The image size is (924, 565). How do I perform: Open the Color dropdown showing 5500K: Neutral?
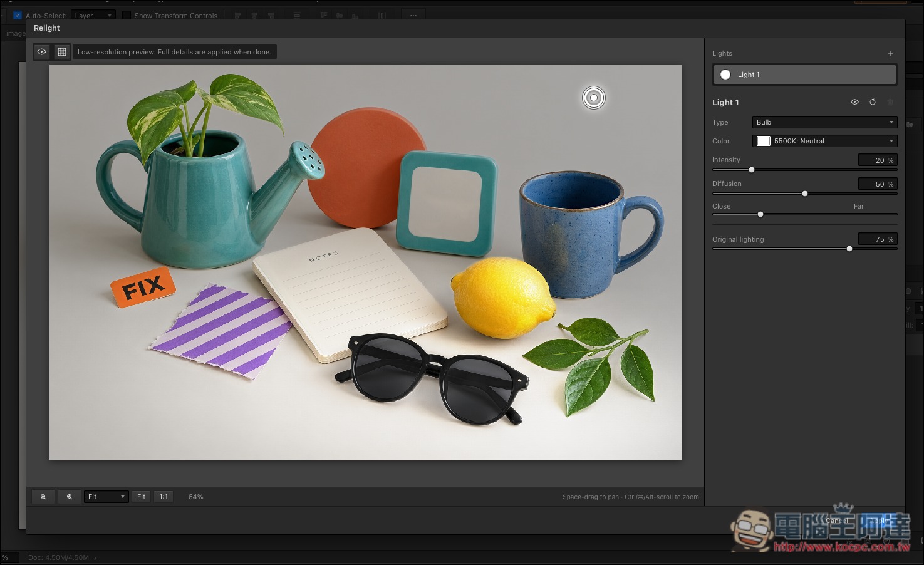point(825,141)
